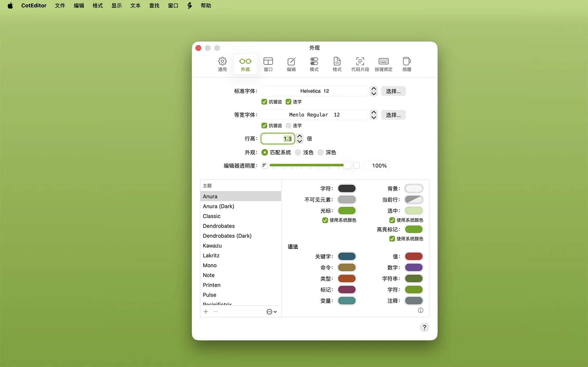This screenshot has height=367, width=588.
Task: Open the 捐赠 donation pane
Action: 407,64
